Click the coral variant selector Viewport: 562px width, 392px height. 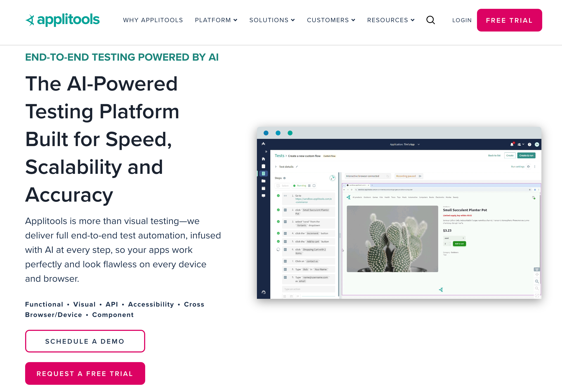click(454, 238)
